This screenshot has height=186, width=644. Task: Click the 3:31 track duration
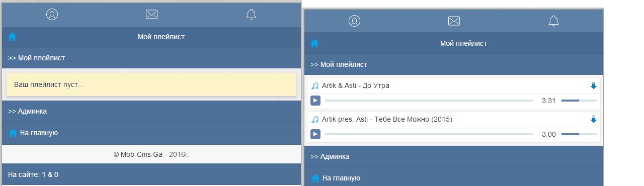tap(548, 101)
